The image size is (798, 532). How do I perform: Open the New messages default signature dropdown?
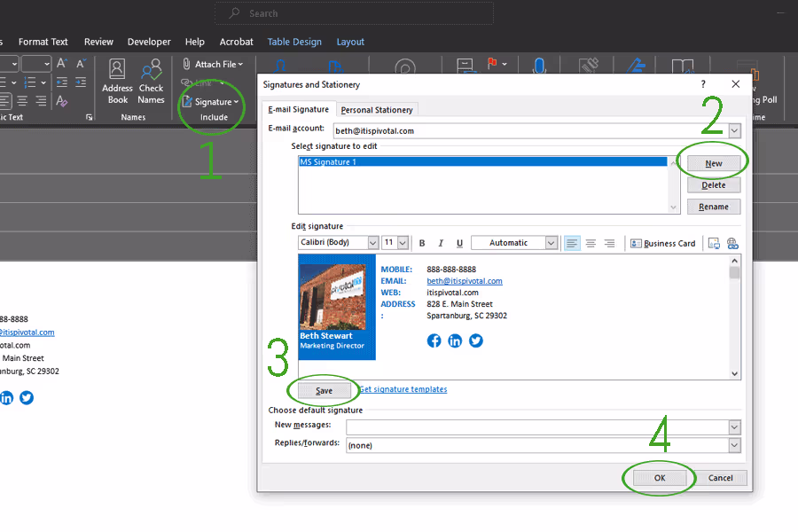coord(734,427)
